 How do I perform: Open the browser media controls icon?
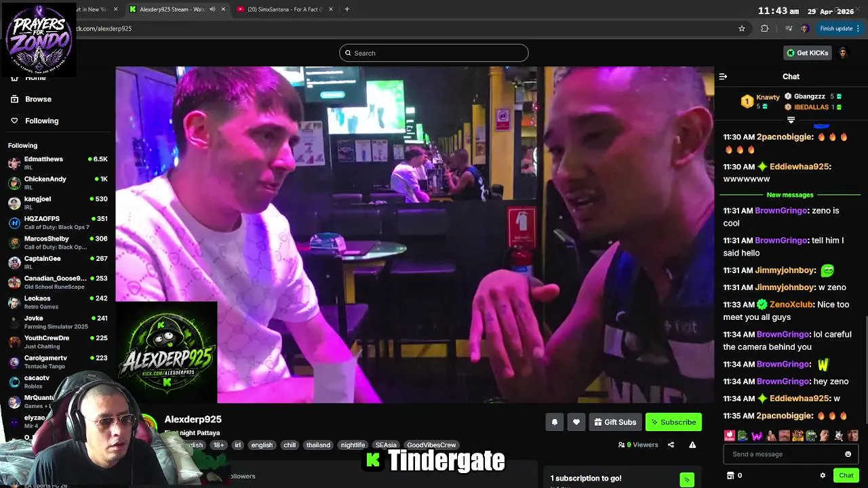(788, 28)
